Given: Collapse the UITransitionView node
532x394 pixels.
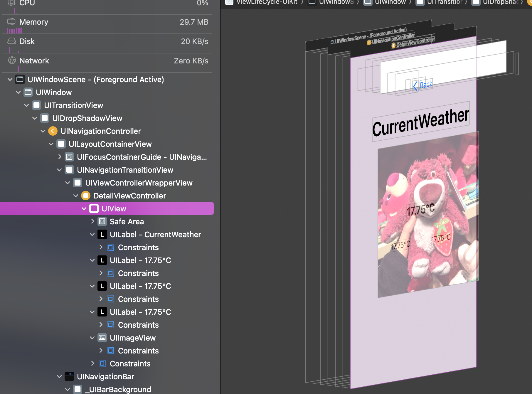Looking at the screenshot, I should 26,105.
